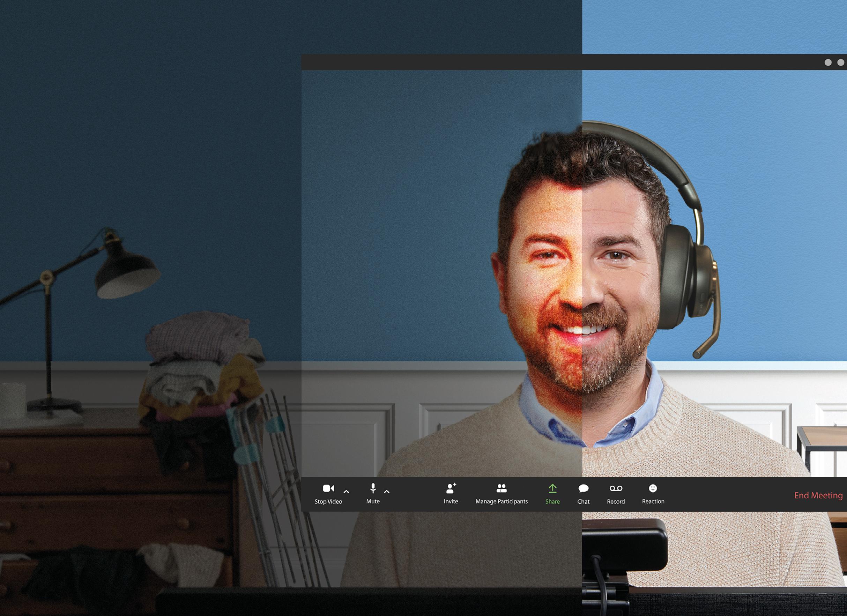Click the 'Reaction' text label
The image size is (847, 616).
click(x=653, y=501)
